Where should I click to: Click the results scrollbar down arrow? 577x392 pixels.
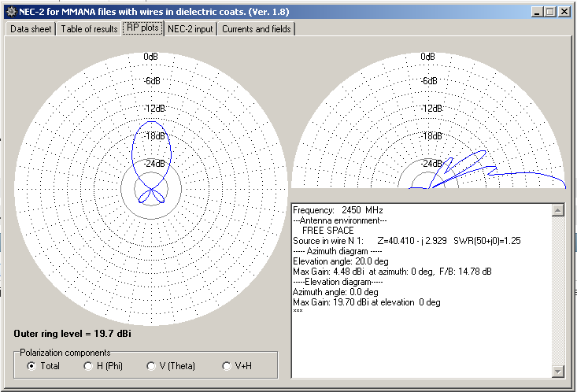coord(558,372)
